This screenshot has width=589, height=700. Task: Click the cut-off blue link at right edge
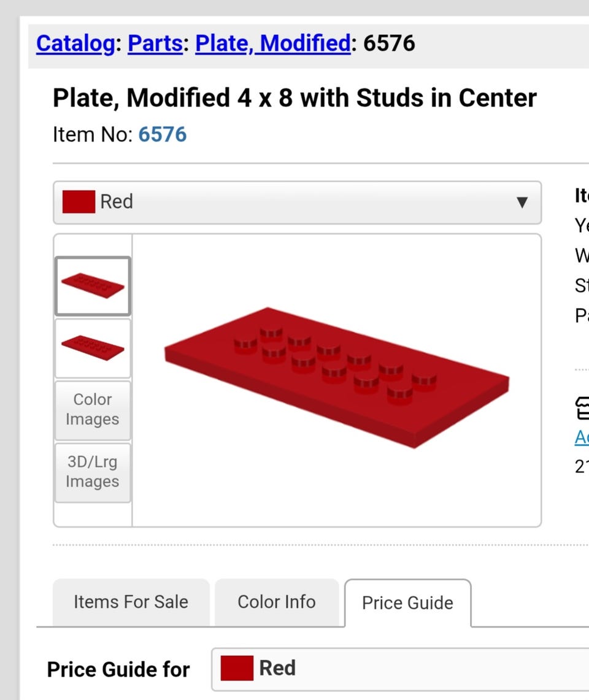point(582,437)
